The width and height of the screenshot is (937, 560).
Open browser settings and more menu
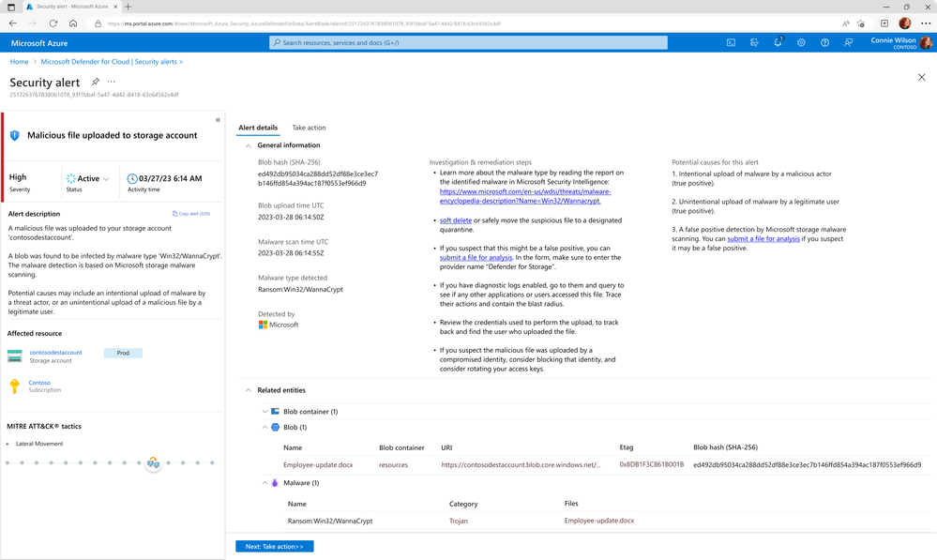click(926, 23)
